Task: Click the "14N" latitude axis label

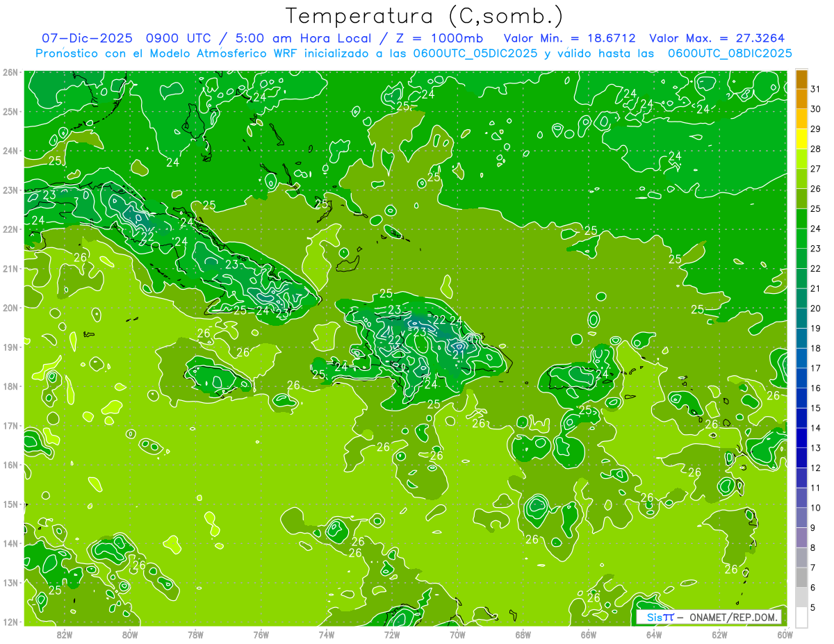Action: (10, 543)
